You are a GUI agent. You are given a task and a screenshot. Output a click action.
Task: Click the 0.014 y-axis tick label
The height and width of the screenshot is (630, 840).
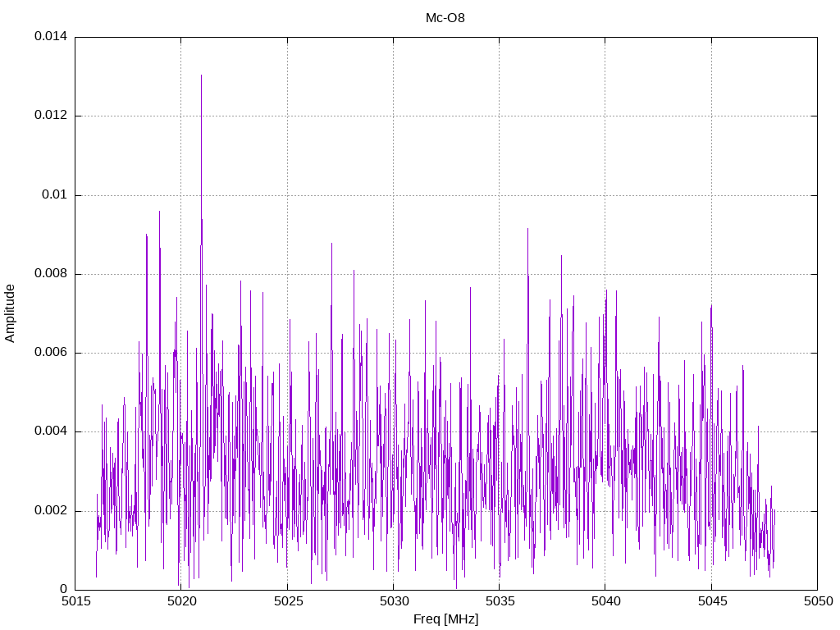tap(50, 37)
